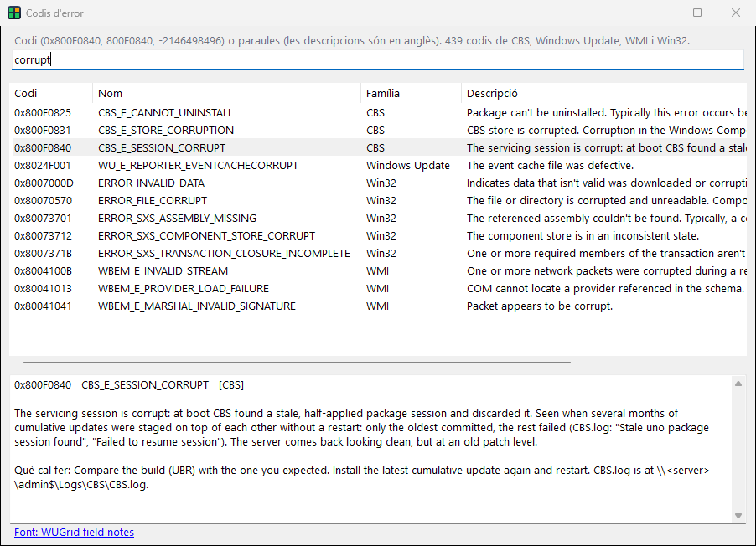Select code 0x80041041
This screenshot has width=756, height=546.
click(x=43, y=306)
